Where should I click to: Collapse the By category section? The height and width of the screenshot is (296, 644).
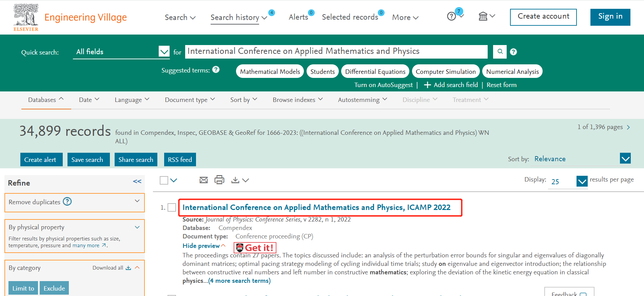[x=137, y=268]
